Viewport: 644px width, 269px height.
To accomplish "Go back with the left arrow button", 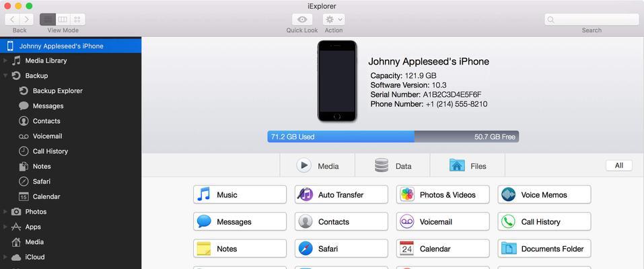I will [x=12, y=20].
